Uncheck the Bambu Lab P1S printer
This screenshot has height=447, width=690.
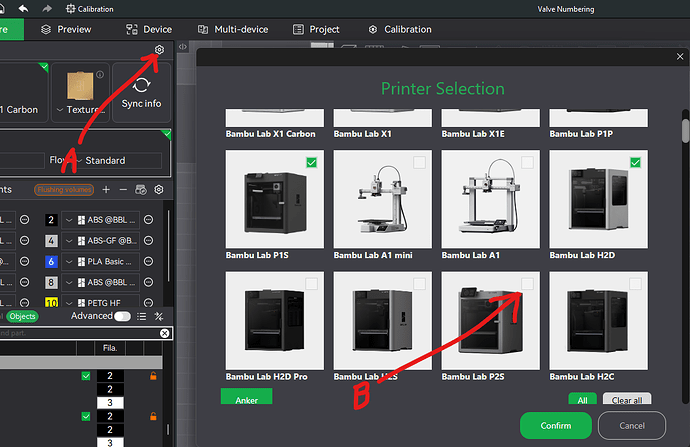312,163
